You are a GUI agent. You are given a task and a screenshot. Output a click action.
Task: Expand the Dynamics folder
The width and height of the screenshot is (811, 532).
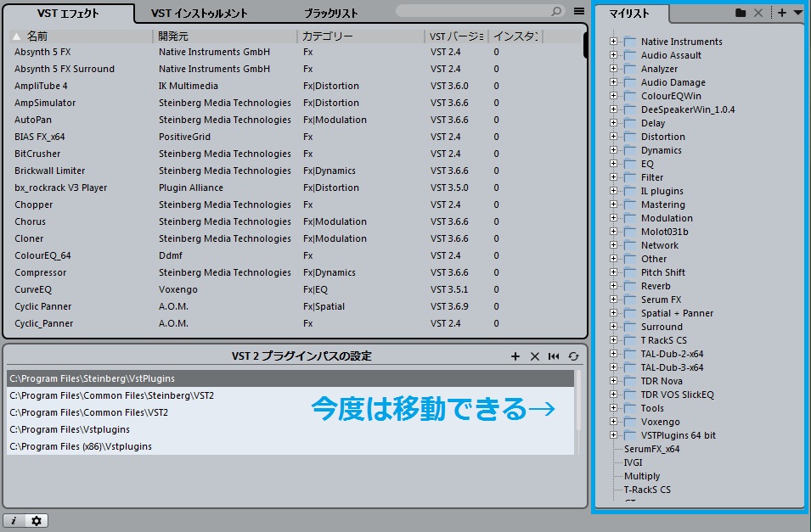pos(613,150)
